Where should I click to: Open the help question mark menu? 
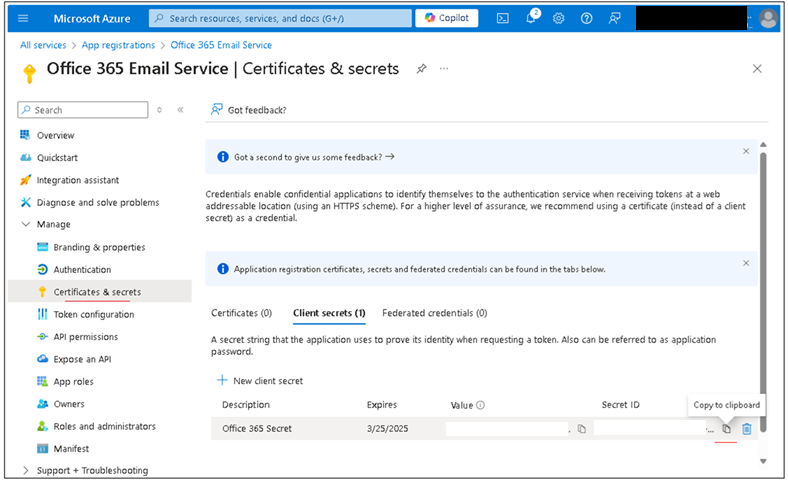click(x=586, y=19)
